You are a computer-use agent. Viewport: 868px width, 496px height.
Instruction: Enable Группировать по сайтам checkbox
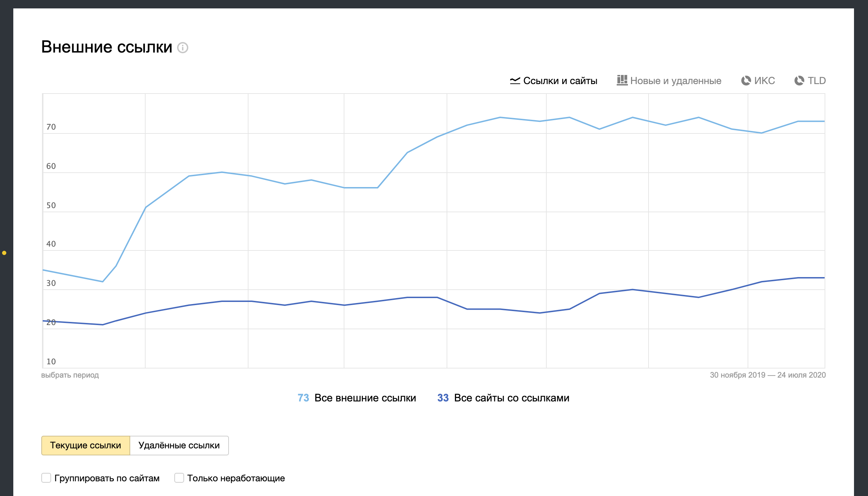(x=47, y=478)
